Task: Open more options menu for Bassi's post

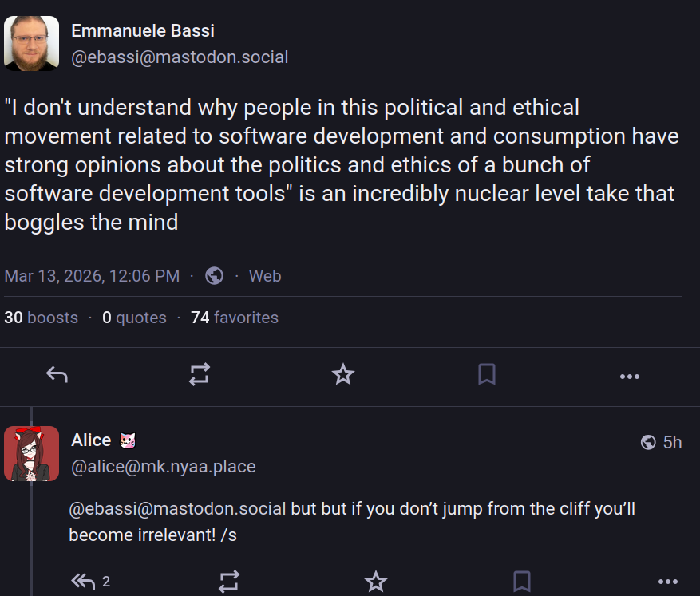Action: point(630,377)
